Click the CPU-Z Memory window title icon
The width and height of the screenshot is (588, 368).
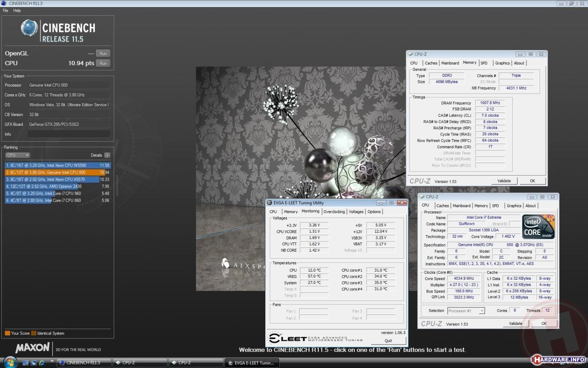[410, 54]
